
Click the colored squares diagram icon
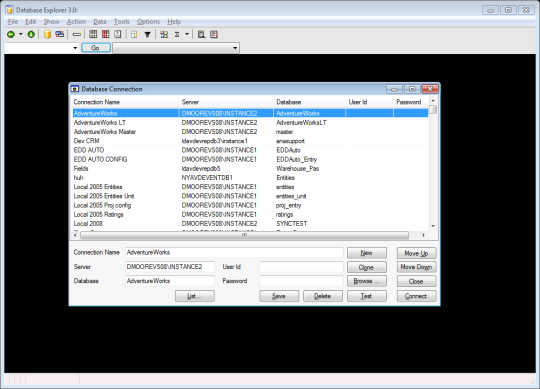pos(164,34)
